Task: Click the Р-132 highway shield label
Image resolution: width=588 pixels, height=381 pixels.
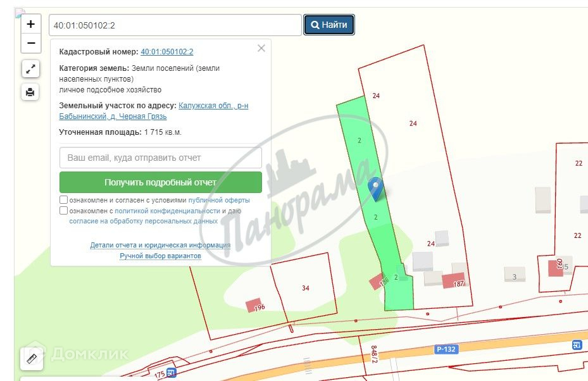Action: (x=446, y=349)
